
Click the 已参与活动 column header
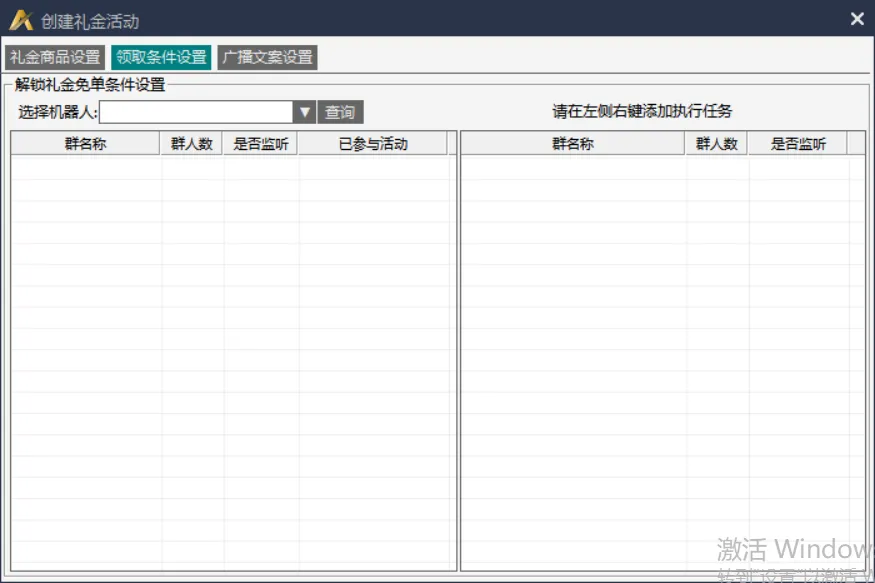point(373,143)
